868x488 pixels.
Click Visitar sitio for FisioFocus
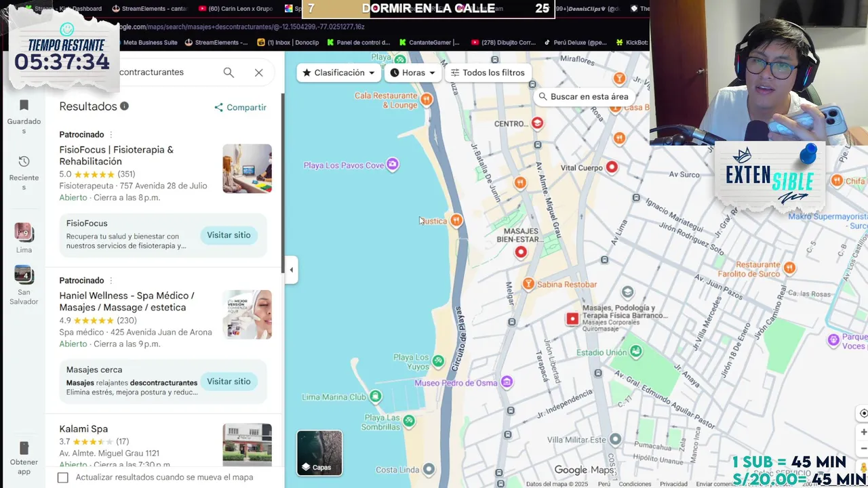pyautogui.click(x=229, y=235)
